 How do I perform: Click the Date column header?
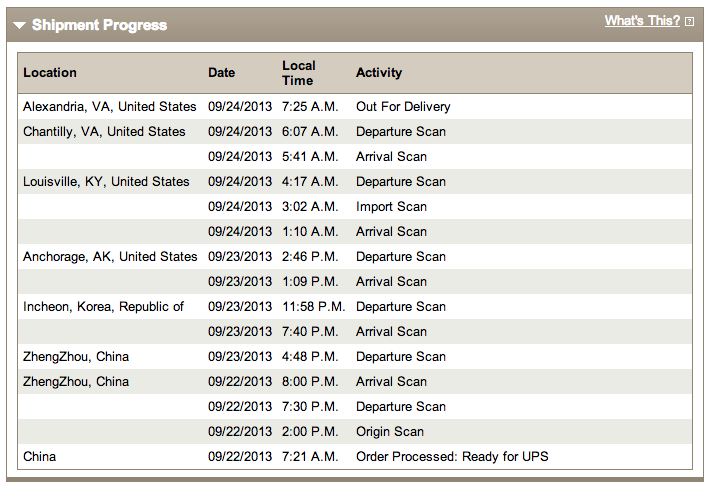click(x=222, y=73)
